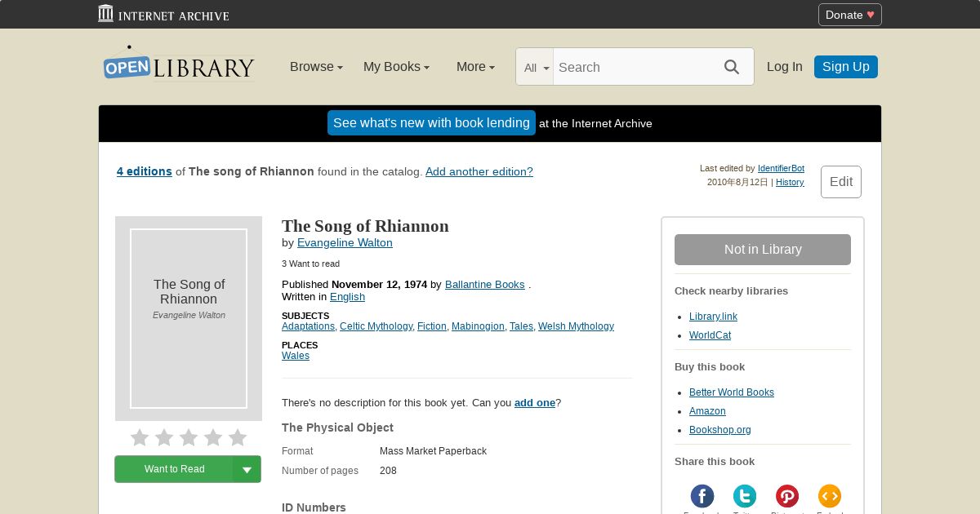980x514 pixels.
Task: Open the Browse menu
Action: [x=316, y=67]
